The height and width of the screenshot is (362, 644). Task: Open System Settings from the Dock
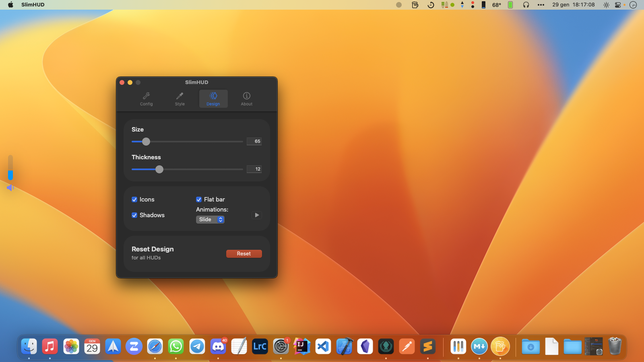[281, 346]
